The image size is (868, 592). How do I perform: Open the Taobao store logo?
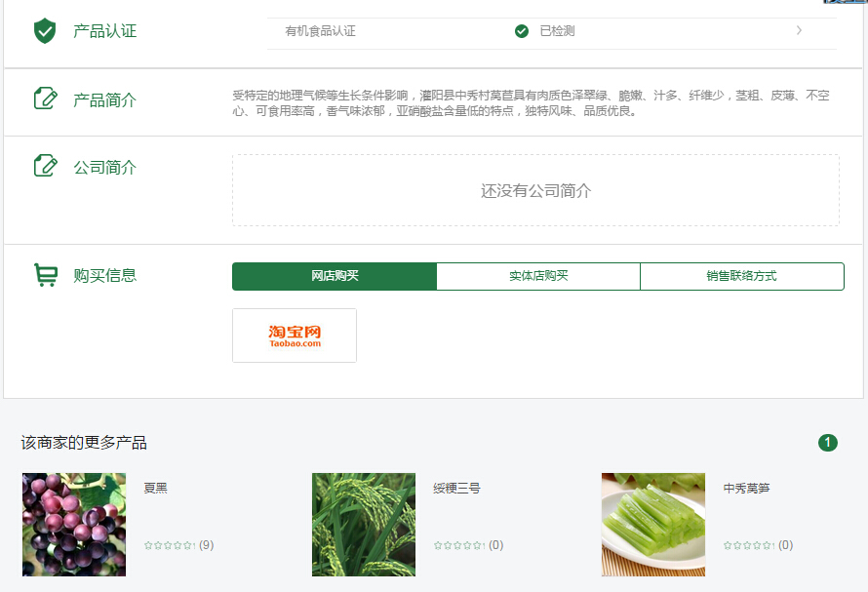coord(295,335)
